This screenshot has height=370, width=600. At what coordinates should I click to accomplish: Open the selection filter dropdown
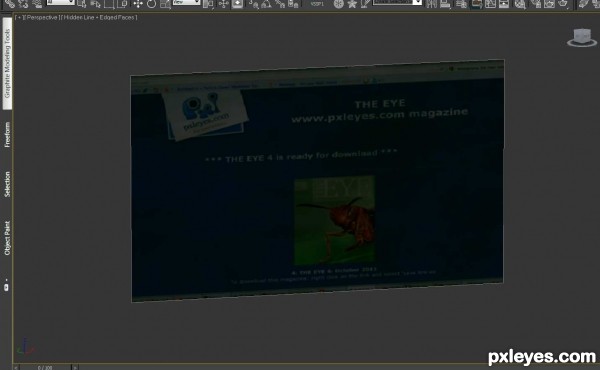click(60, 2)
